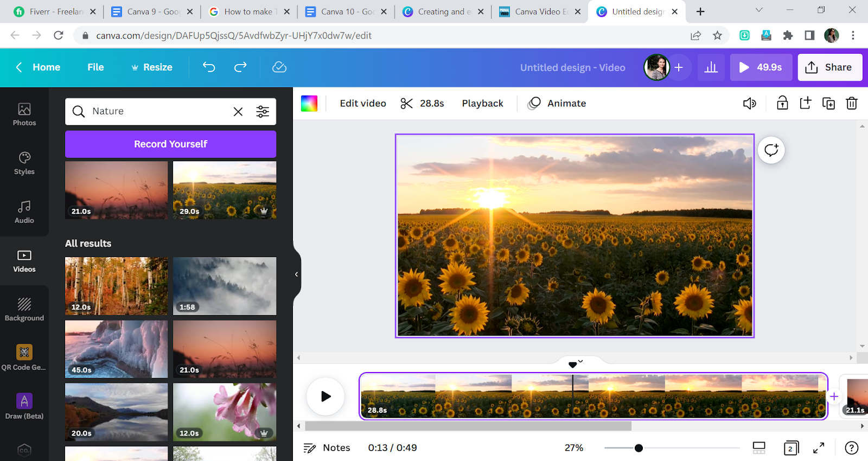Enter fullscreen presentation mode
Screen dimensions: 868x461
(x=819, y=447)
